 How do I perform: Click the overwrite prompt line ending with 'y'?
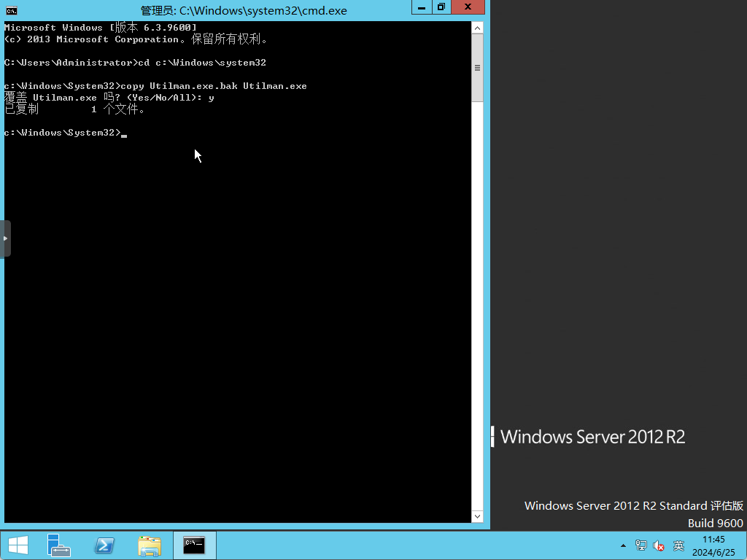109,97
